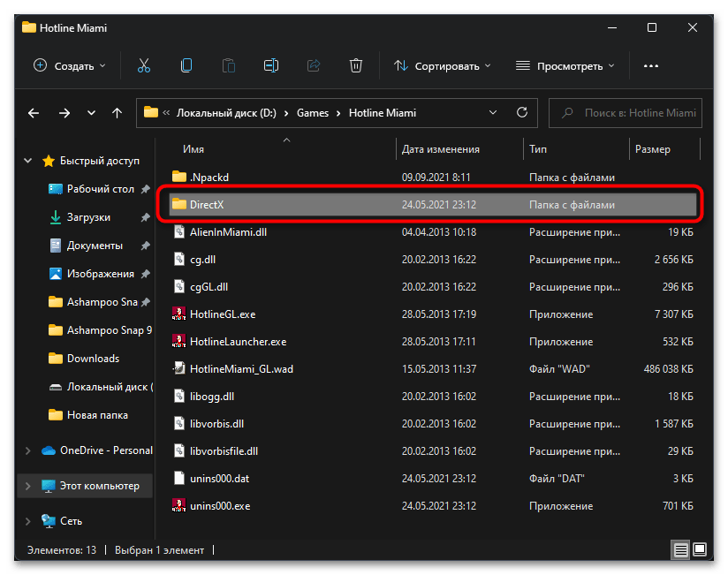Open the three-dots more options menu
This screenshot has width=728, height=575.
[651, 65]
